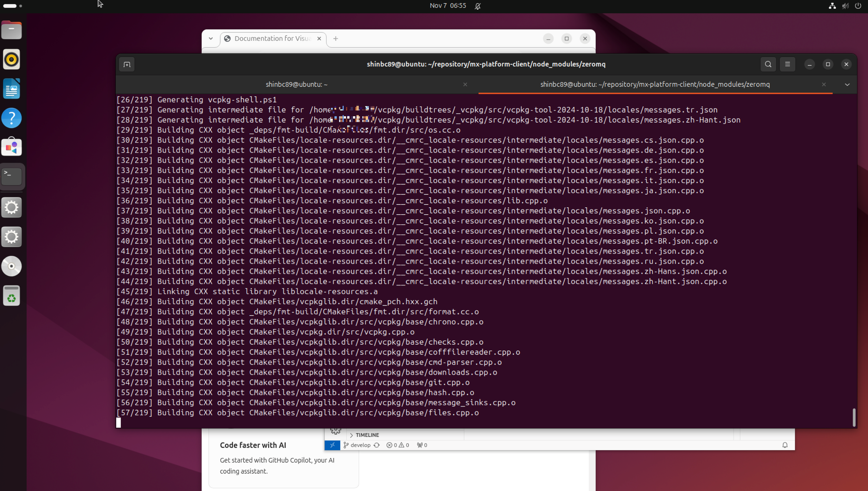Close the zeromq terminal tab
The width and height of the screenshot is (868, 491).
(824, 85)
